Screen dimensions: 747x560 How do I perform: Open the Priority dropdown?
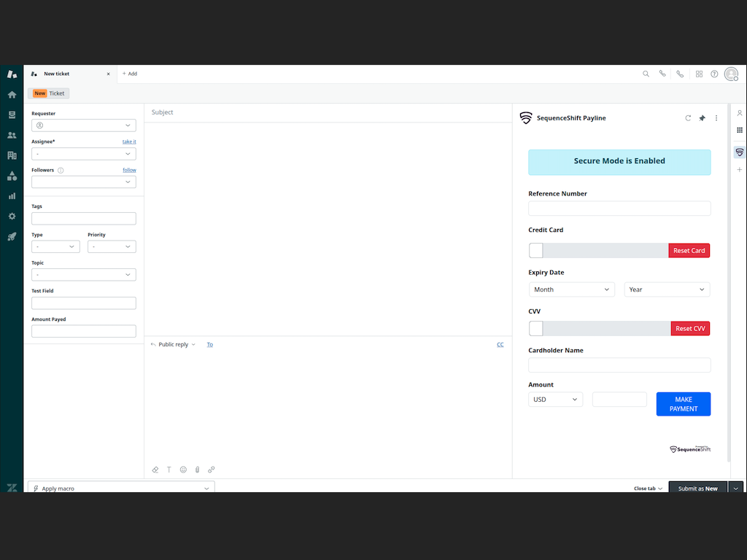(x=111, y=246)
